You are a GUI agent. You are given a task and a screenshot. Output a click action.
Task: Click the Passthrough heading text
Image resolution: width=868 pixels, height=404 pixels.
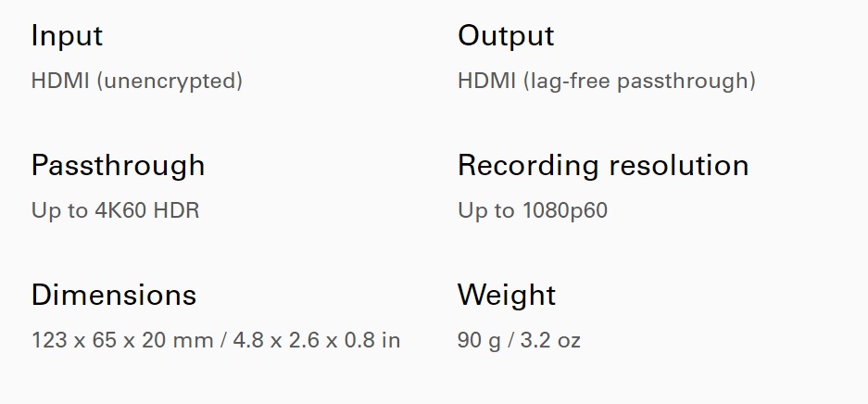[x=118, y=166]
